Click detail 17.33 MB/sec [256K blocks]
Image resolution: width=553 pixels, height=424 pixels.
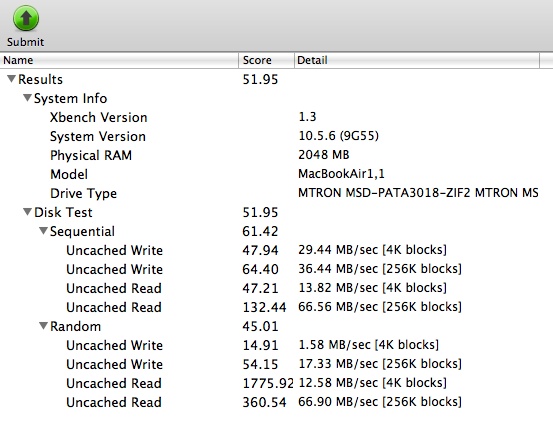coord(380,364)
